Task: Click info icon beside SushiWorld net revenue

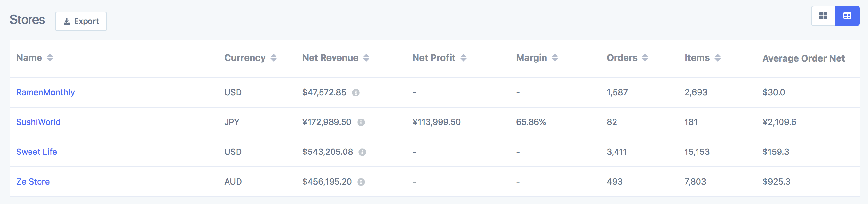Action: [x=361, y=122]
